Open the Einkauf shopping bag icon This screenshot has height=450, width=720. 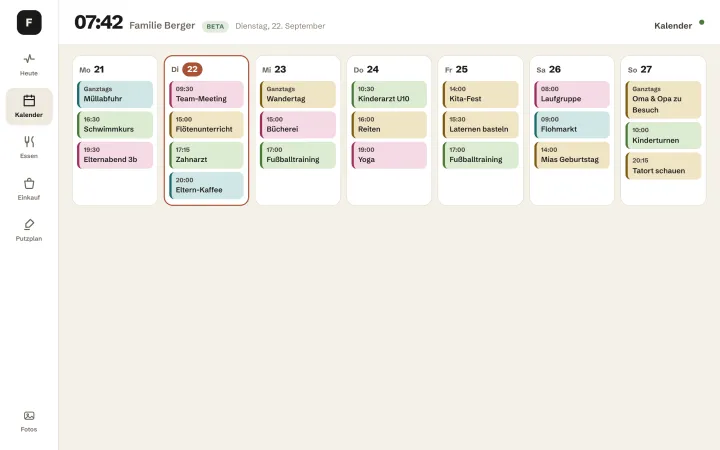point(29,183)
